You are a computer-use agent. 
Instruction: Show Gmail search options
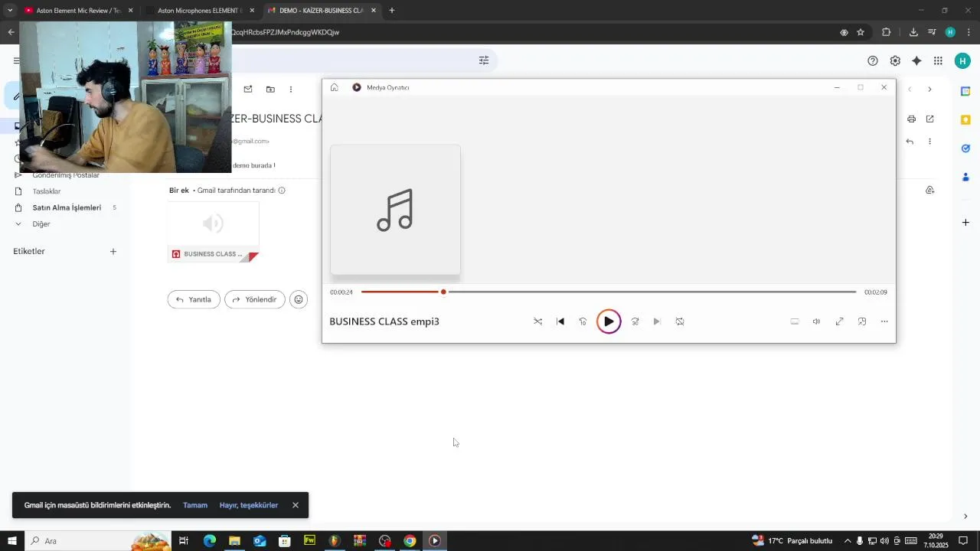[484, 60]
